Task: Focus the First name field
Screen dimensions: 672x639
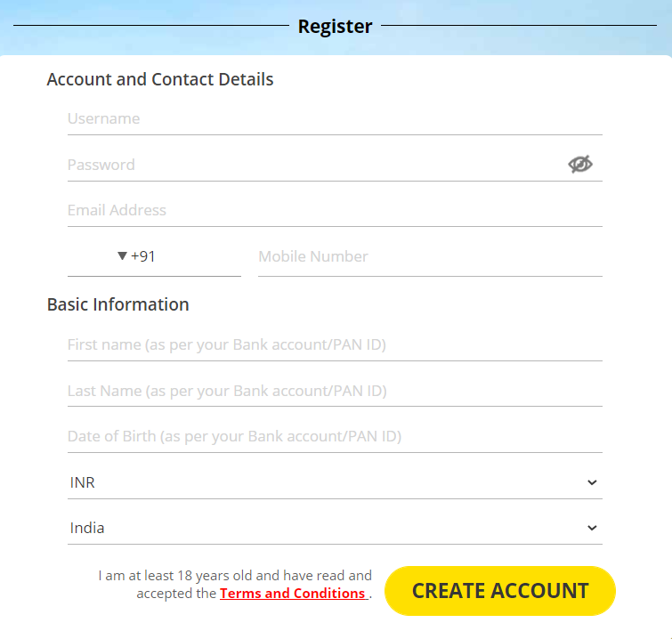Action: [x=334, y=344]
